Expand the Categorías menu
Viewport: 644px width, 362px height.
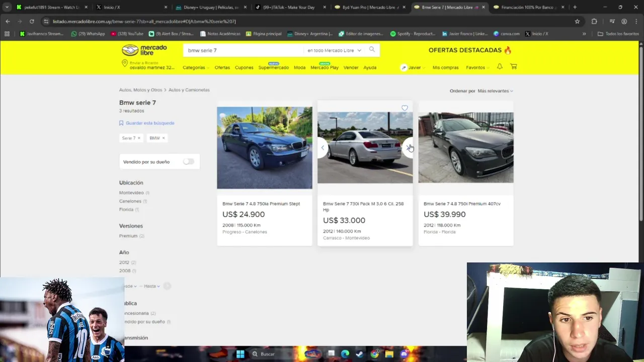click(x=196, y=67)
